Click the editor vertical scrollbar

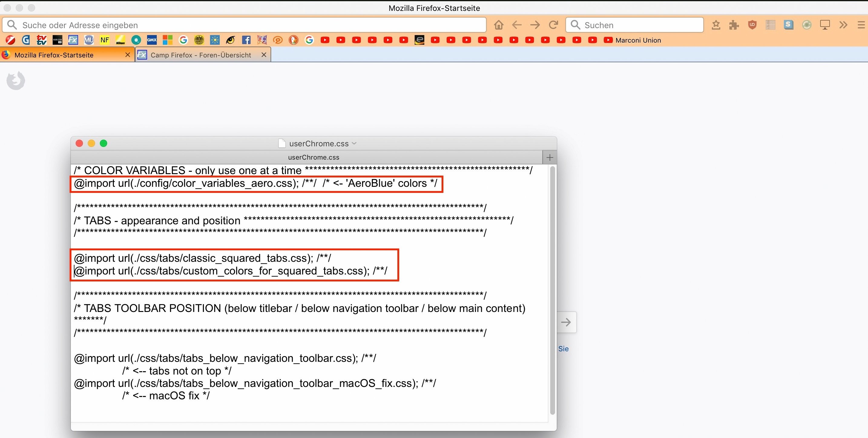pyautogui.click(x=552, y=290)
